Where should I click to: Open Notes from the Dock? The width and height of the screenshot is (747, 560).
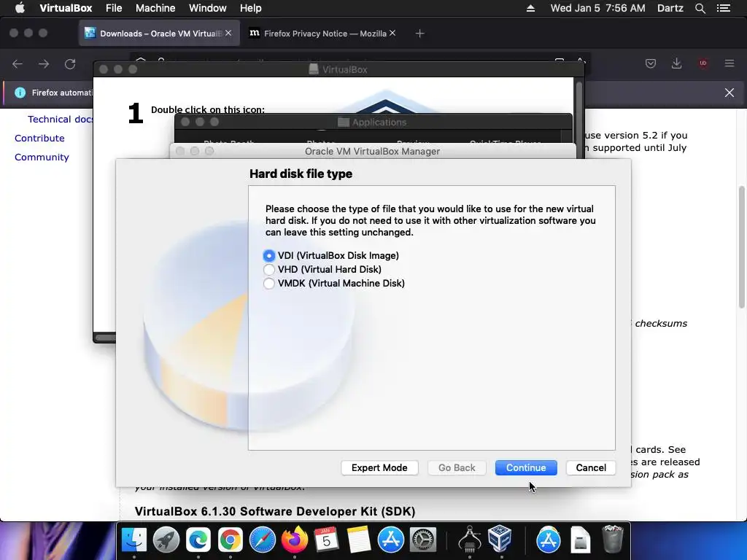(359, 540)
